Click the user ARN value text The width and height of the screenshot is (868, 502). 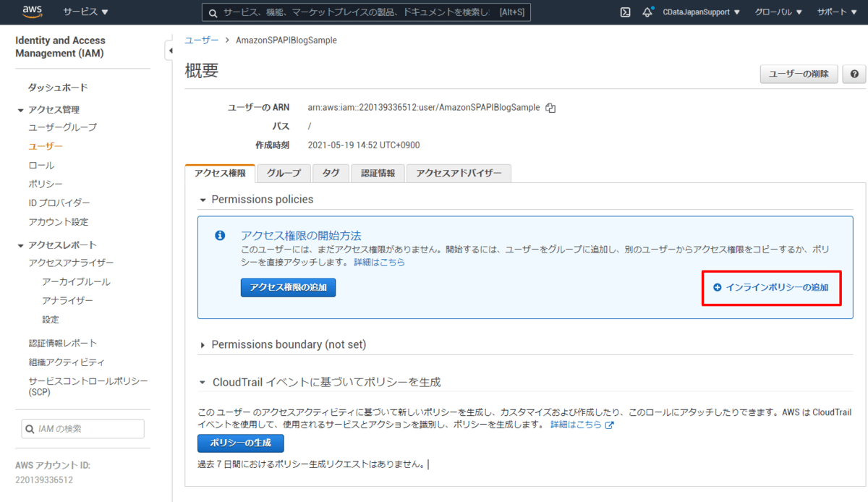coord(424,107)
